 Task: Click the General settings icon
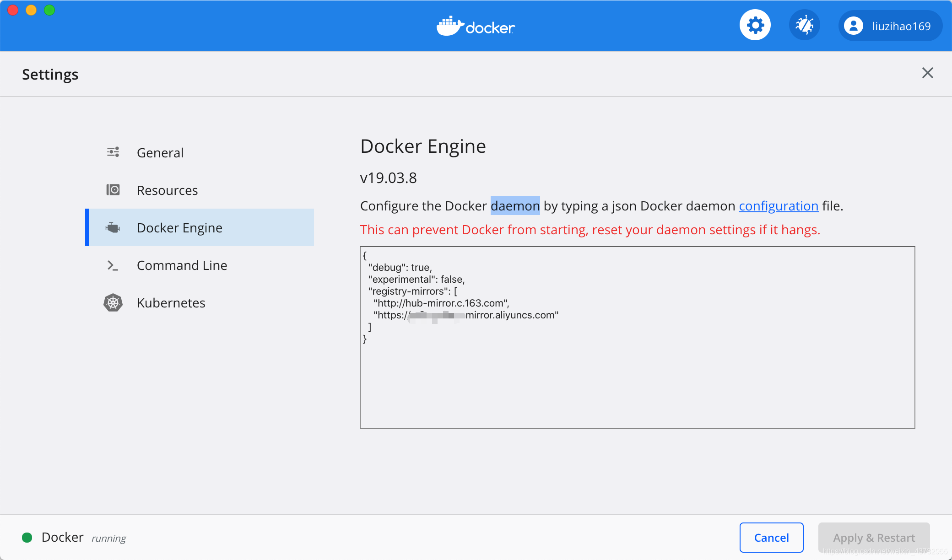112,153
